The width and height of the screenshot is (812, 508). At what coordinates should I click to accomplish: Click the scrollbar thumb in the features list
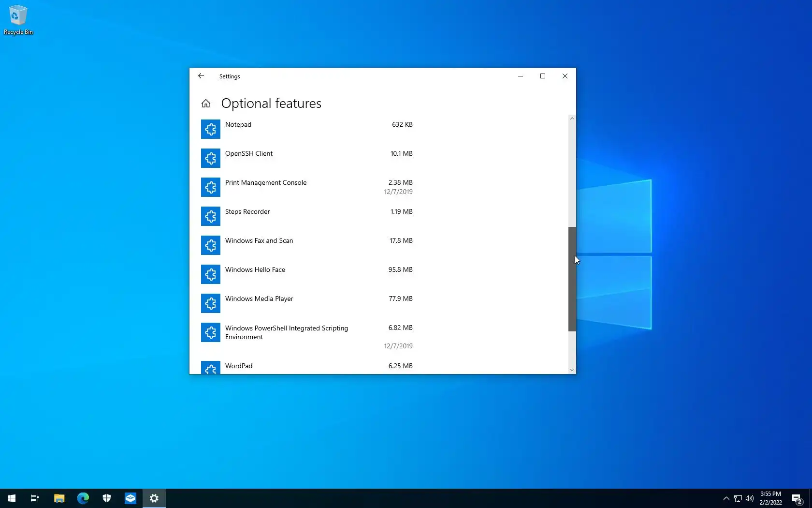572,279
